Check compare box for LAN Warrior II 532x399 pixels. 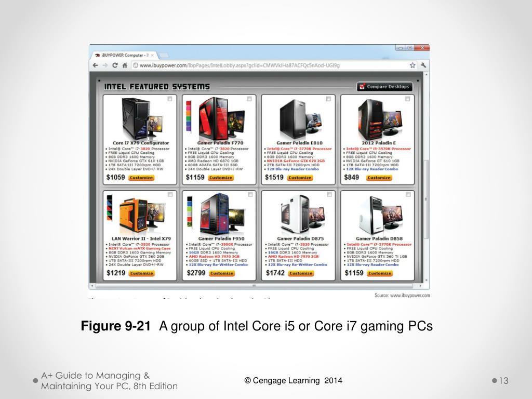(170, 194)
